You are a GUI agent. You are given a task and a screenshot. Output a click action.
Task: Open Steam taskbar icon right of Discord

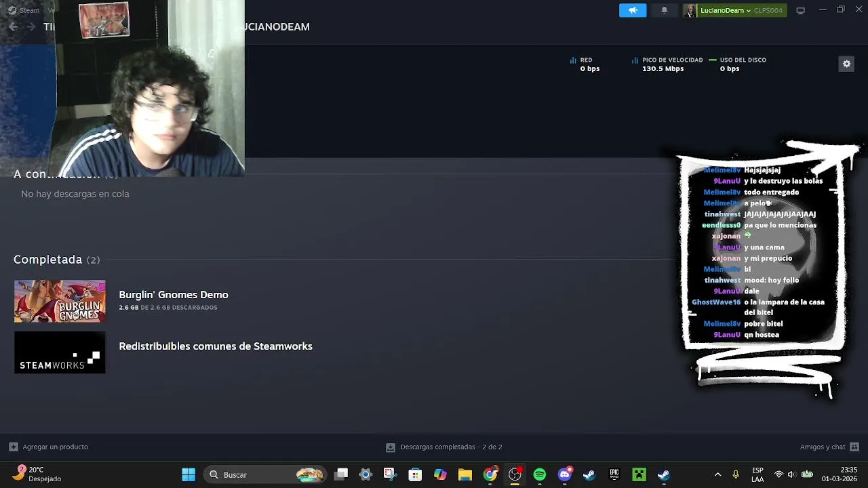589,474
